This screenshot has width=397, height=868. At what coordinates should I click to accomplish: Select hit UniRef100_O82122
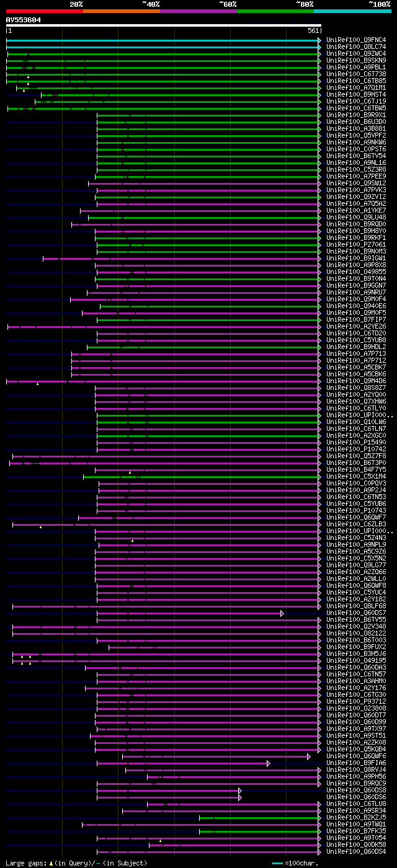click(x=356, y=634)
